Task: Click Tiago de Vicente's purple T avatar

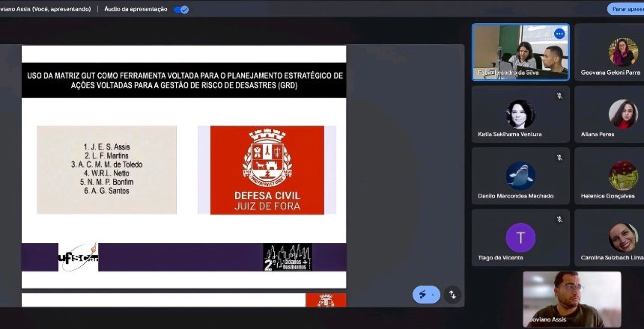Action: (x=520, y=238)
